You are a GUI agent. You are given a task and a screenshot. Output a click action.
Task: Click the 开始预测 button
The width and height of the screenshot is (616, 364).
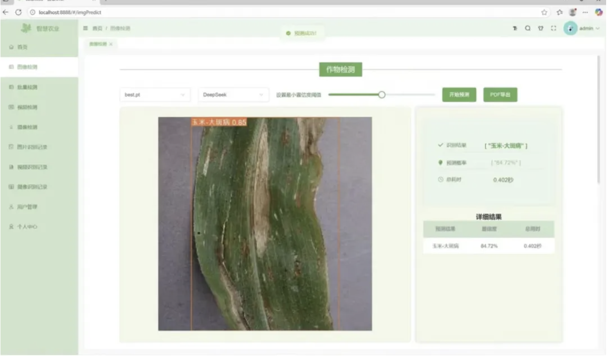(459, 95)
